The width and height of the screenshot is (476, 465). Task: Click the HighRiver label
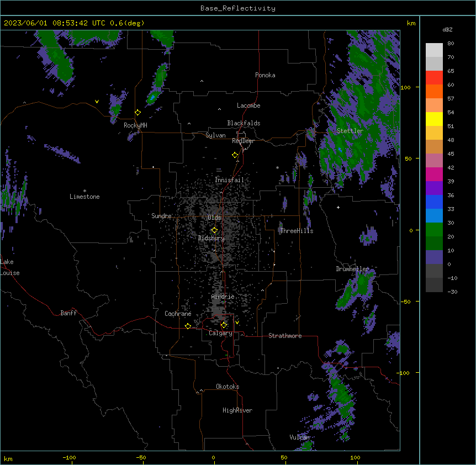pyautogui.click(x=237, y=410)
